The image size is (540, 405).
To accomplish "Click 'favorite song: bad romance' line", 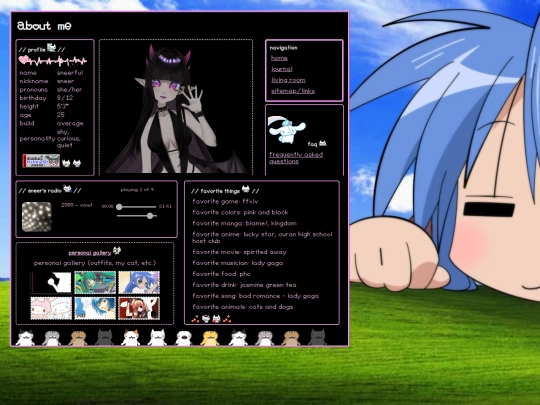I will click(256, 296).
